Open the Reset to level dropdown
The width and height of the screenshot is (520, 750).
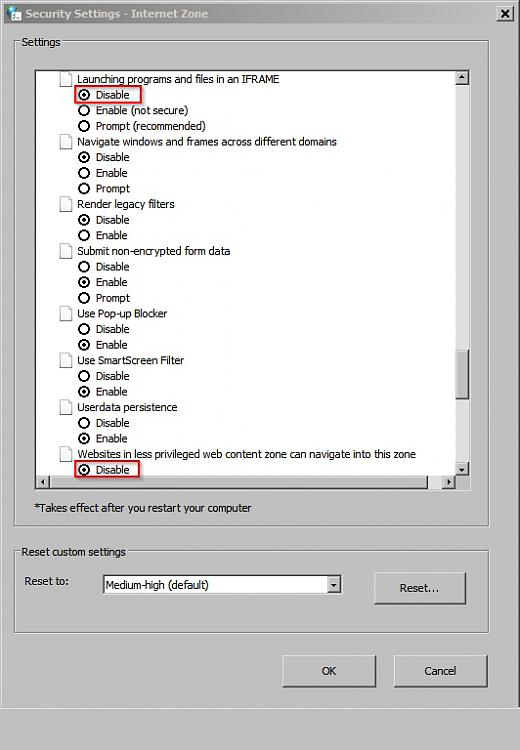tap(334, 585)
